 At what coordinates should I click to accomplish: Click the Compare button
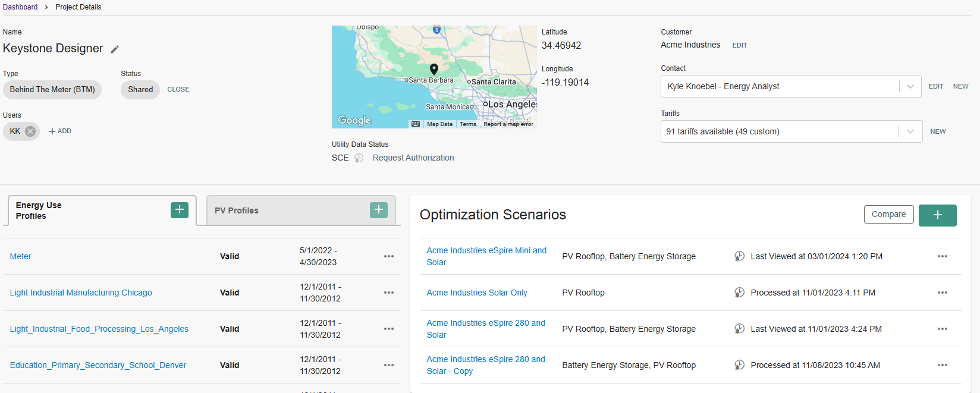coord(888,215)
